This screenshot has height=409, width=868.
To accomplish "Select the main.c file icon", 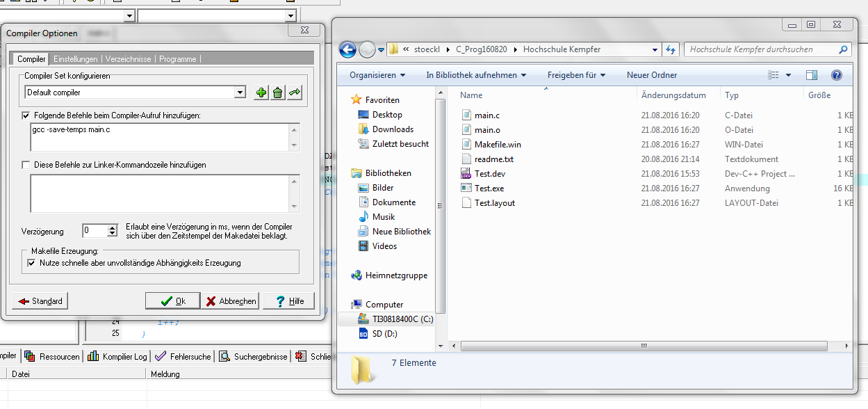I will point(467,115).
